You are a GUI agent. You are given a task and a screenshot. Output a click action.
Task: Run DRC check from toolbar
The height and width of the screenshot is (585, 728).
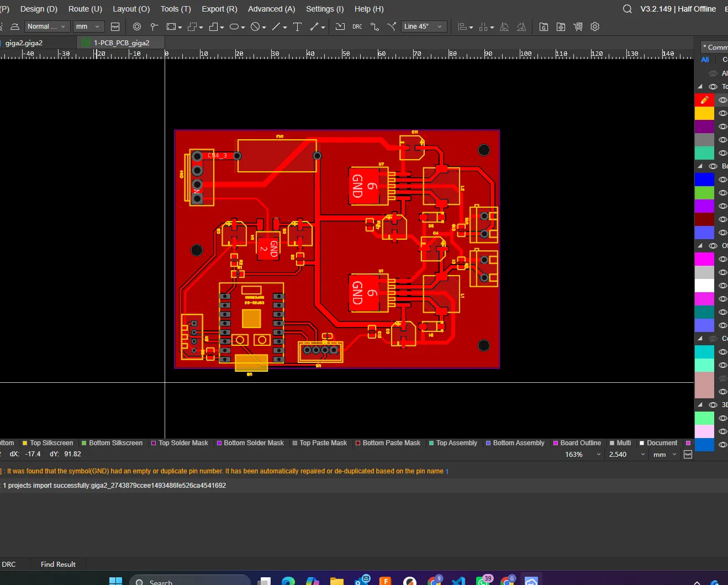coord(357,27)
